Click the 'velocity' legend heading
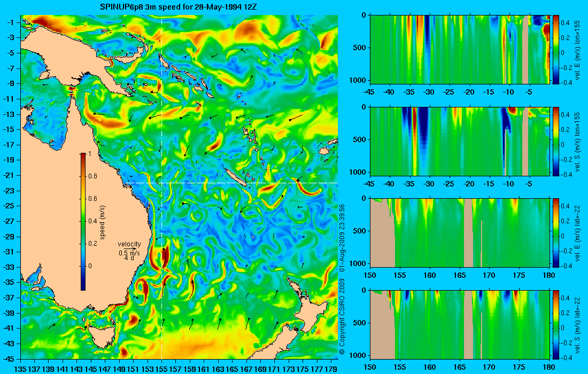Image resolution: width=588 pixels, height=374 pixels. click(129, 244)
